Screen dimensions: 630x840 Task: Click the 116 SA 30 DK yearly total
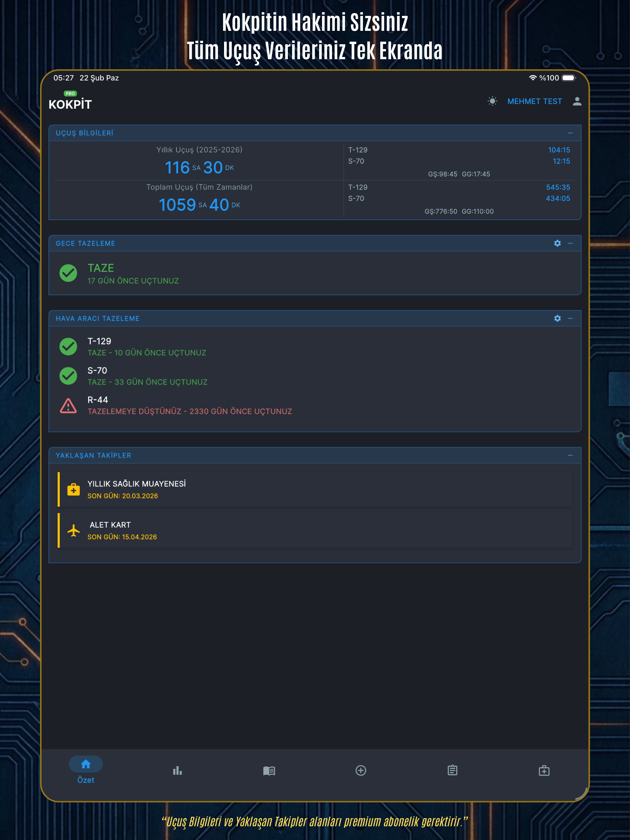[x=199, y=168]
